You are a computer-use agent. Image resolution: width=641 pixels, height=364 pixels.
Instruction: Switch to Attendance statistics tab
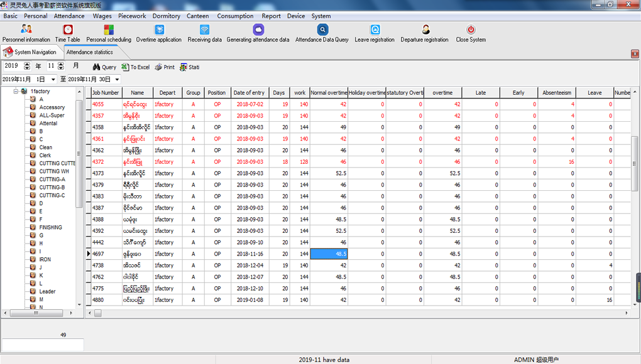[x=90, y=52]
